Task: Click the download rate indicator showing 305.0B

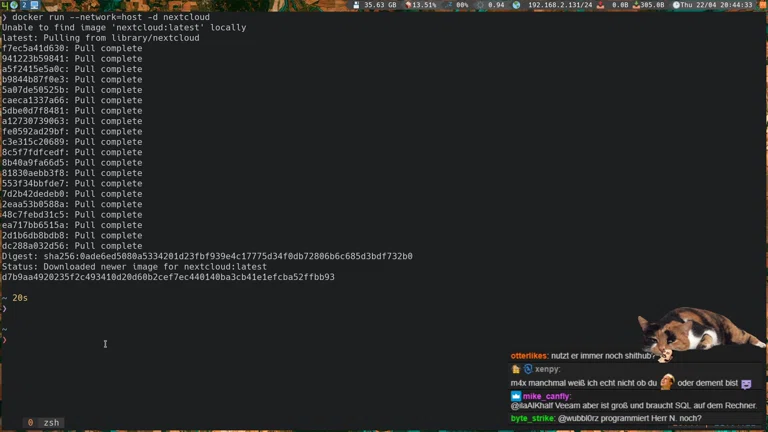Action: click(652, 5)
